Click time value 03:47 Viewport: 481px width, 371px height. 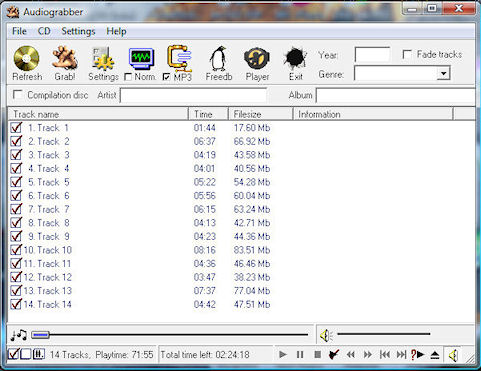pos(205,277)
